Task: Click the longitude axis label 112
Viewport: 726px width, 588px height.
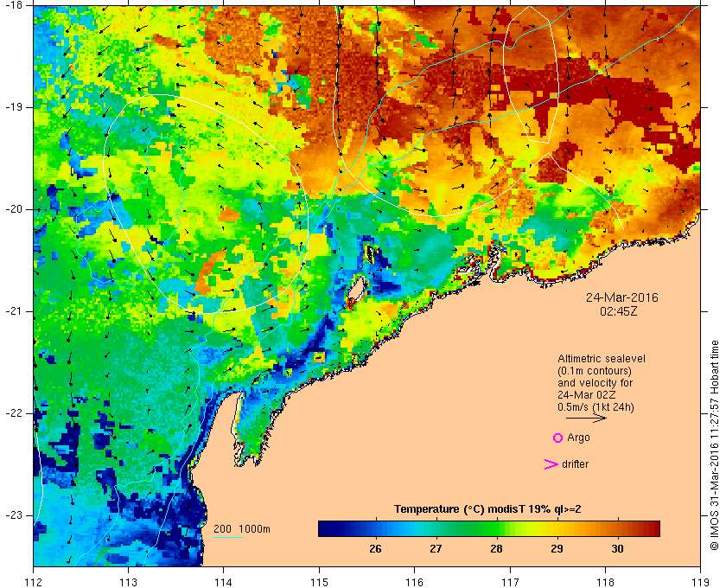Action: [x=34, y=582]
